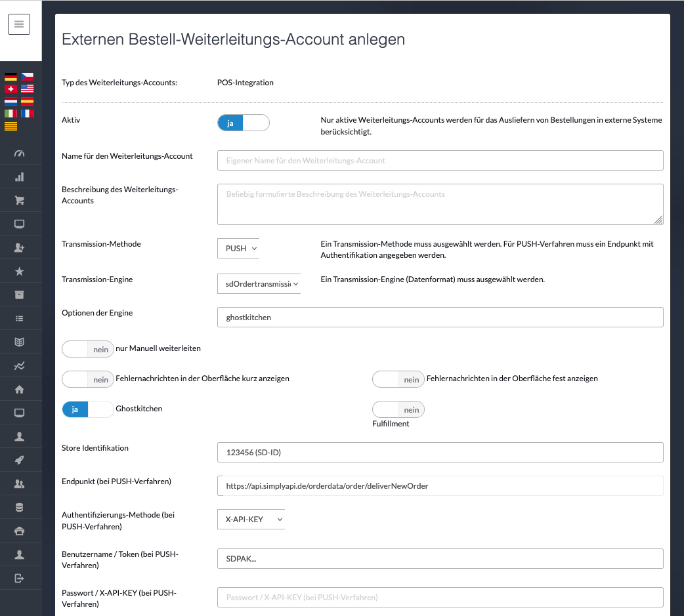The width and height of the screenshot is (684, 616).
Task: Turn off the Ghostkitchen switch
Action: click(x=88, y=409)
